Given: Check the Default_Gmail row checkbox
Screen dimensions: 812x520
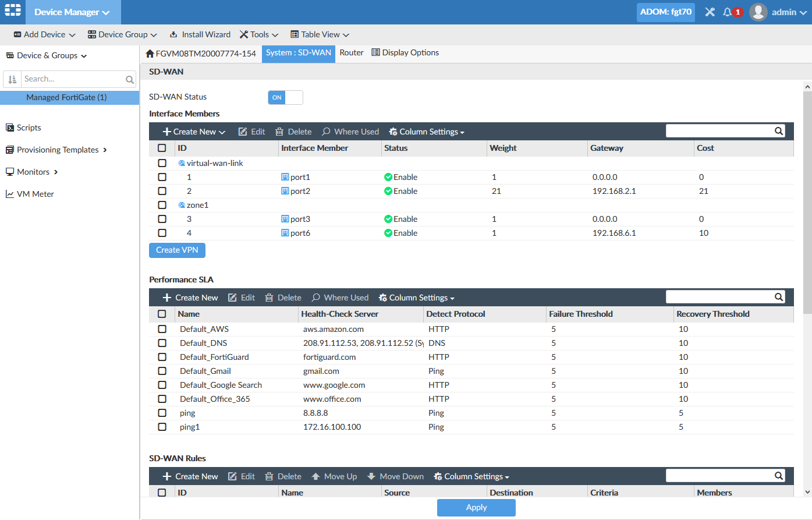Looking at the screenshot, I should pos(162,371).
